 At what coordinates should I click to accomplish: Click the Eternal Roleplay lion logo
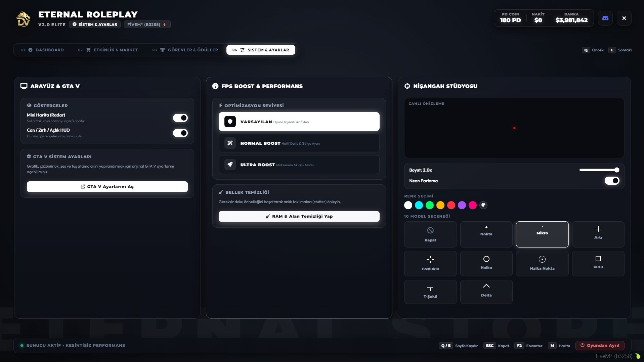coord(23,19)
